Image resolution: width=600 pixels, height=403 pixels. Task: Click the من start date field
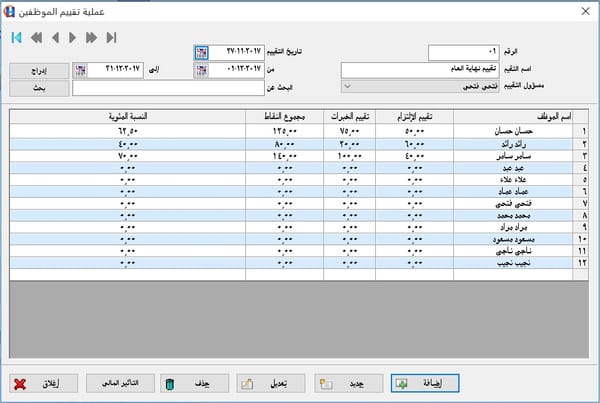pos(236,70)
